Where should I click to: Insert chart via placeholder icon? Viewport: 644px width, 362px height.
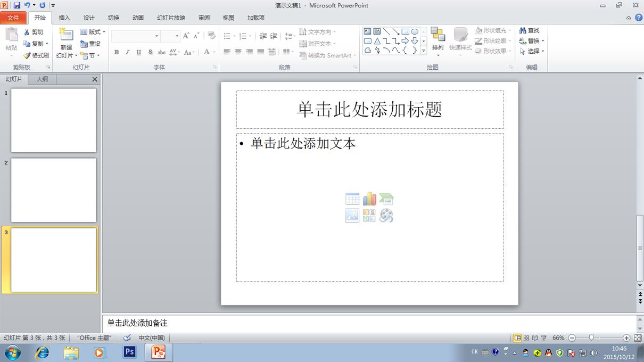coord(369,199)
